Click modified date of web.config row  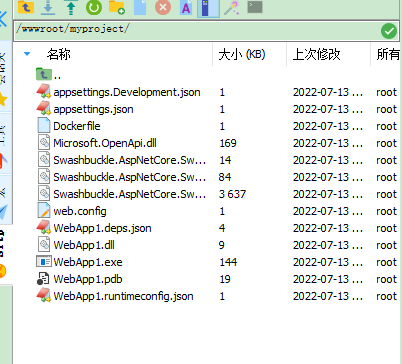328,211
